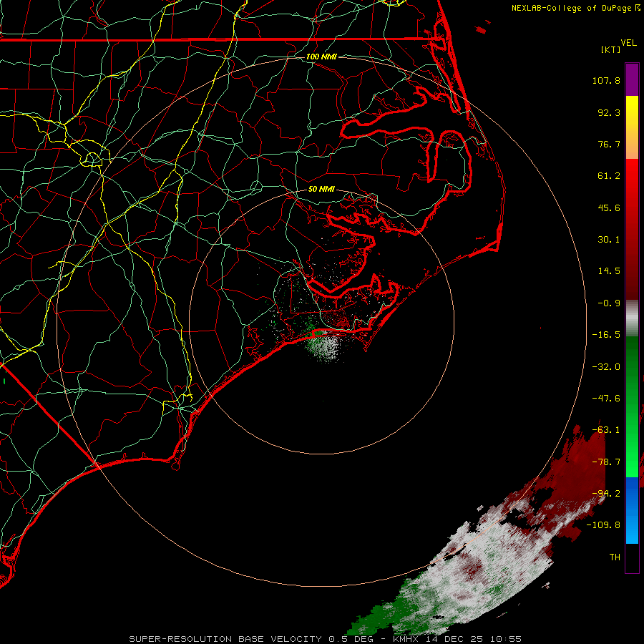Click the 92.3 velocity scale value

pyautogui.click(x=609, y=112)
